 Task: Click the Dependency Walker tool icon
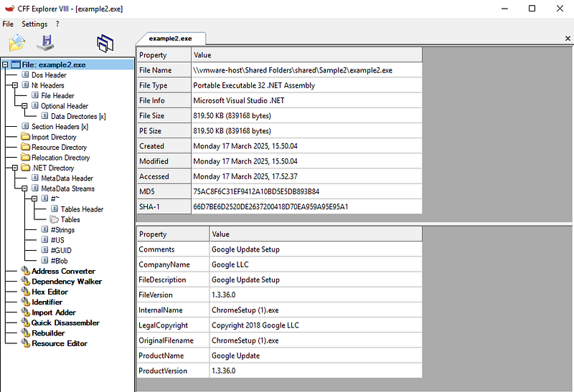(25, 281)
